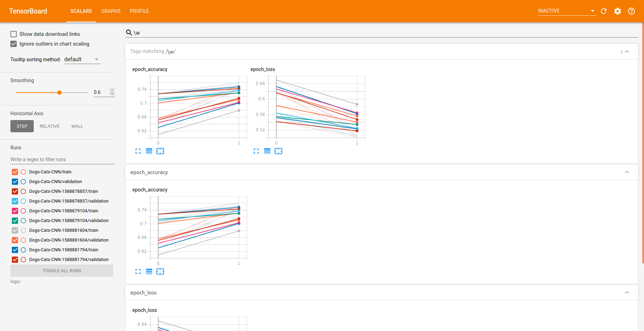Screen dimensions: 644x331
Task: Click the smoothing slider handle
Action: (x=59, y=93)
